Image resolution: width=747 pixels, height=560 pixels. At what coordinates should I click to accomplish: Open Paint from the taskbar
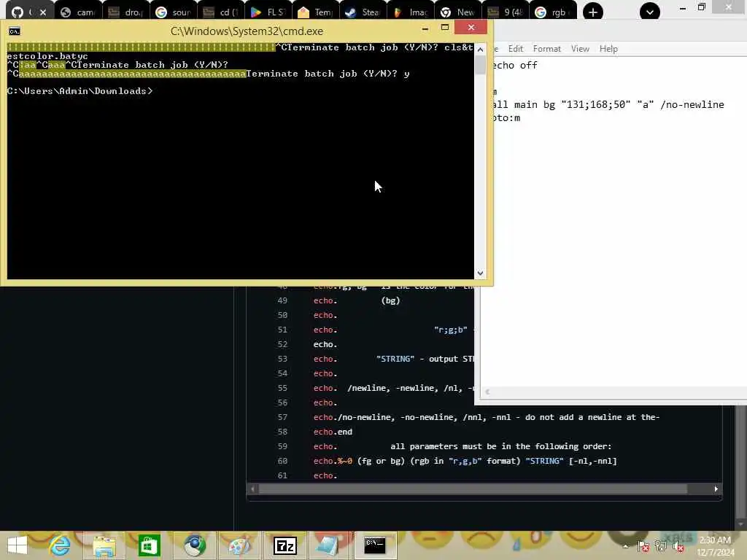239,545
